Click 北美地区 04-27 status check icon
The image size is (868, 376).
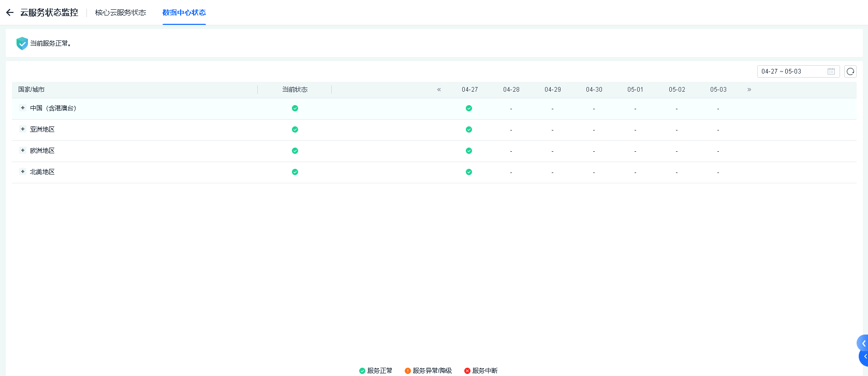[x=468, y=172]
